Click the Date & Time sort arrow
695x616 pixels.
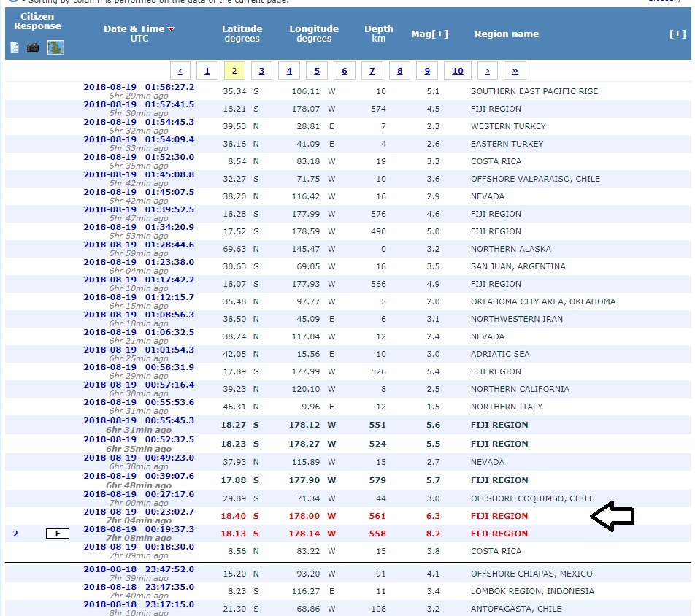[x=171, y=29]
